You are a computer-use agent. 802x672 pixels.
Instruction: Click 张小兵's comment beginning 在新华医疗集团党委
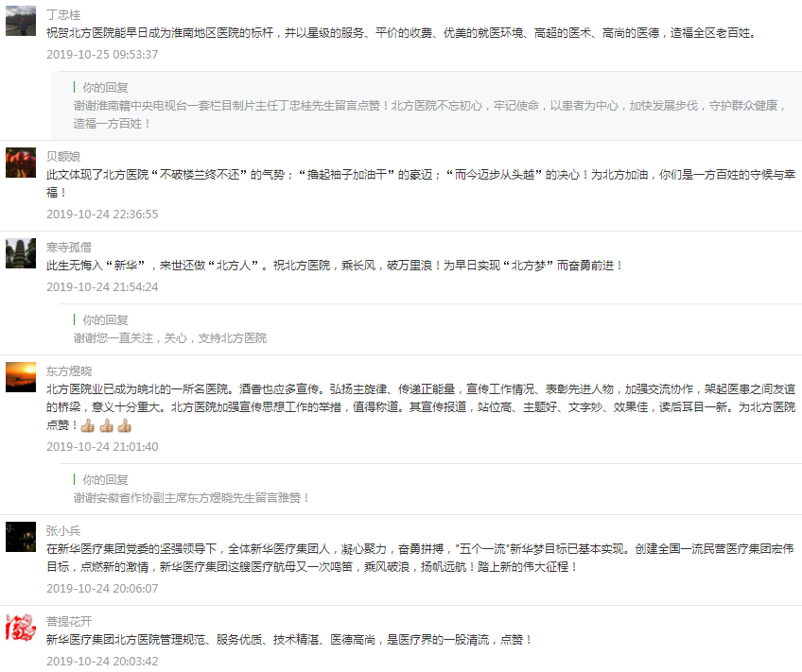click(420, 558)
